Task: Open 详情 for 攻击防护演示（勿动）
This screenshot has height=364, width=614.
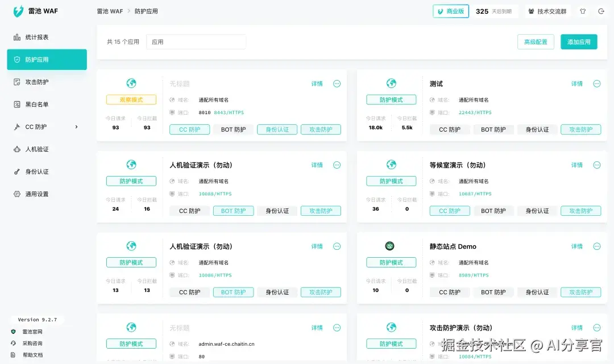Action: [x=577, y=328]
